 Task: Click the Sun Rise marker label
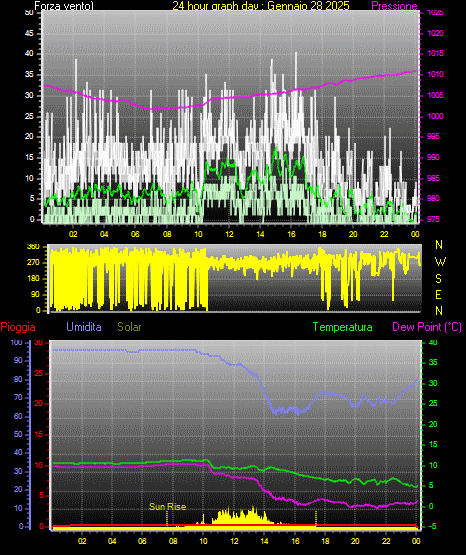pos(168,507)
